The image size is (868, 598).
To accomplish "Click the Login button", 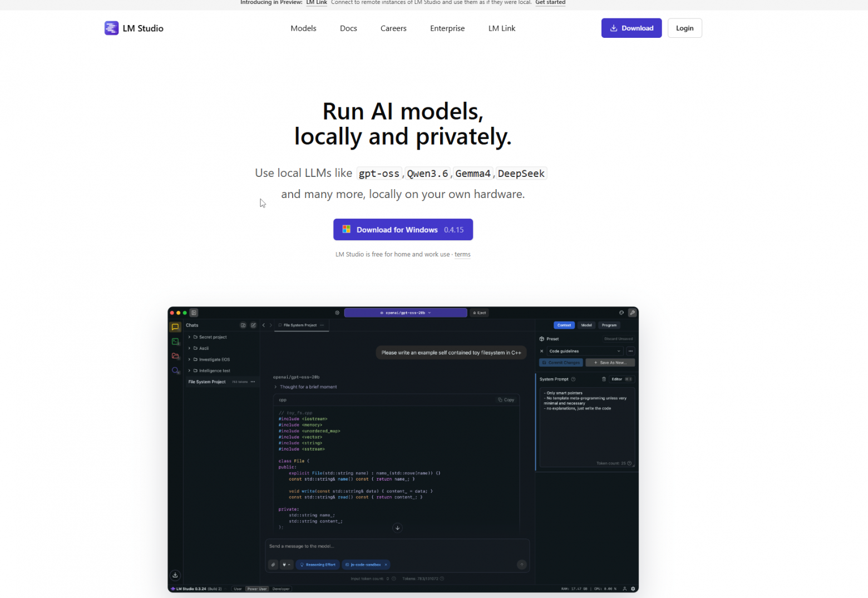I will 685,28.
